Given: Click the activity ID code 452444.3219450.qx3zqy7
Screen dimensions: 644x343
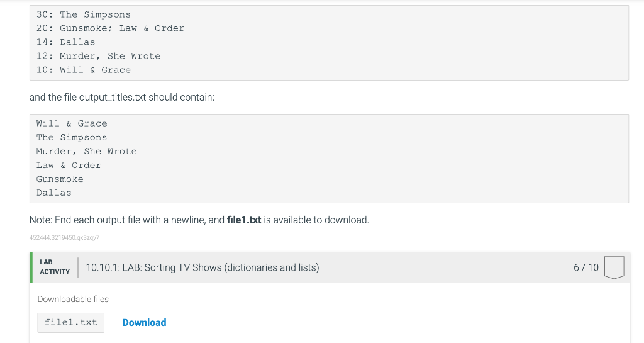Looking at the screenshot, I should click(65, 237).
